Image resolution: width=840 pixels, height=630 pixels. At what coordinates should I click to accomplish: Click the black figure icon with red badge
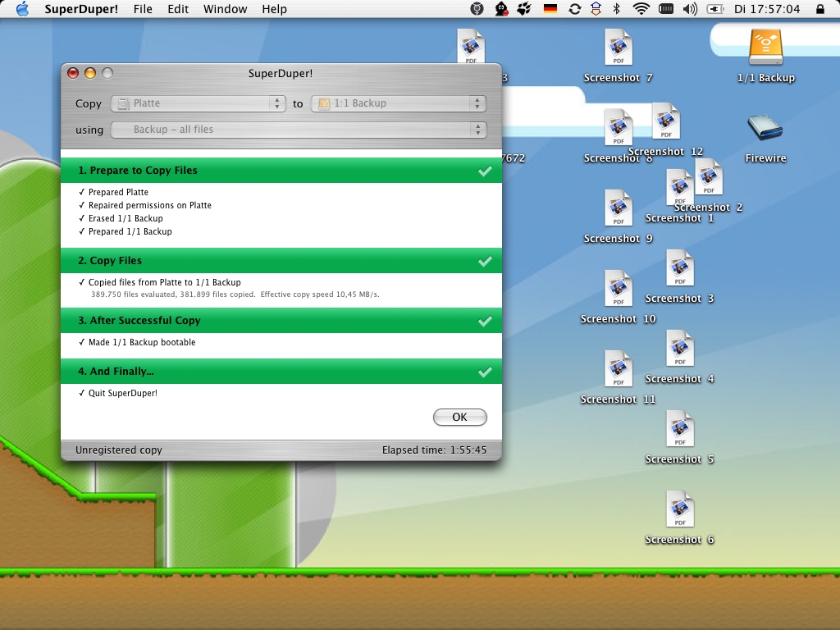tap(501, 9)
